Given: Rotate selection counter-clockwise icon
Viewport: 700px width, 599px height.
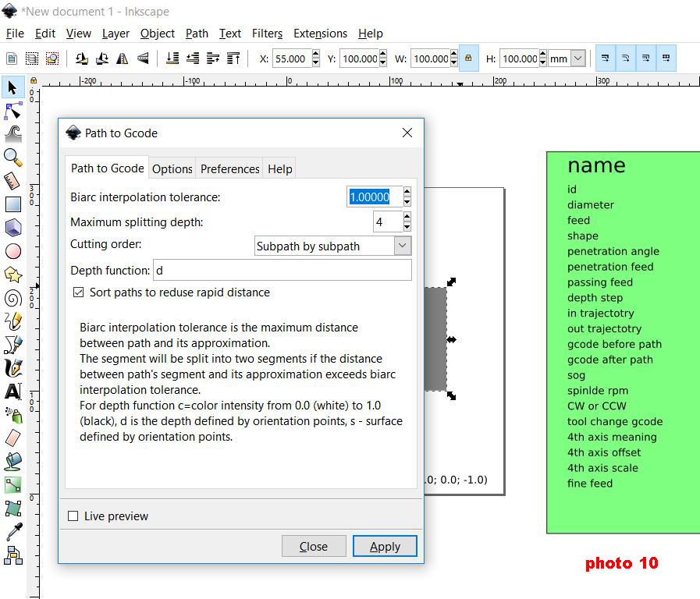Looking at the screenshot, I should pyautogui.click(x=81, y=58).
